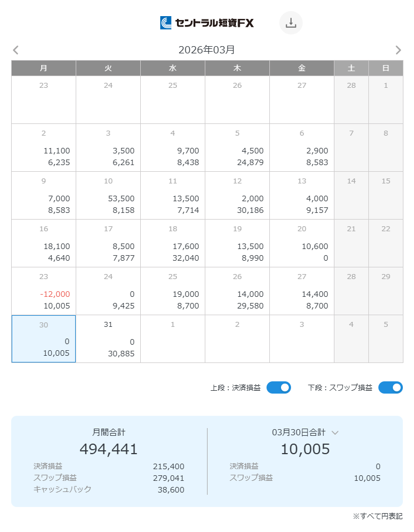Go to next month arrow
Image resolution: width=414 pixels, height=532 pixels.
click(398, 50)
